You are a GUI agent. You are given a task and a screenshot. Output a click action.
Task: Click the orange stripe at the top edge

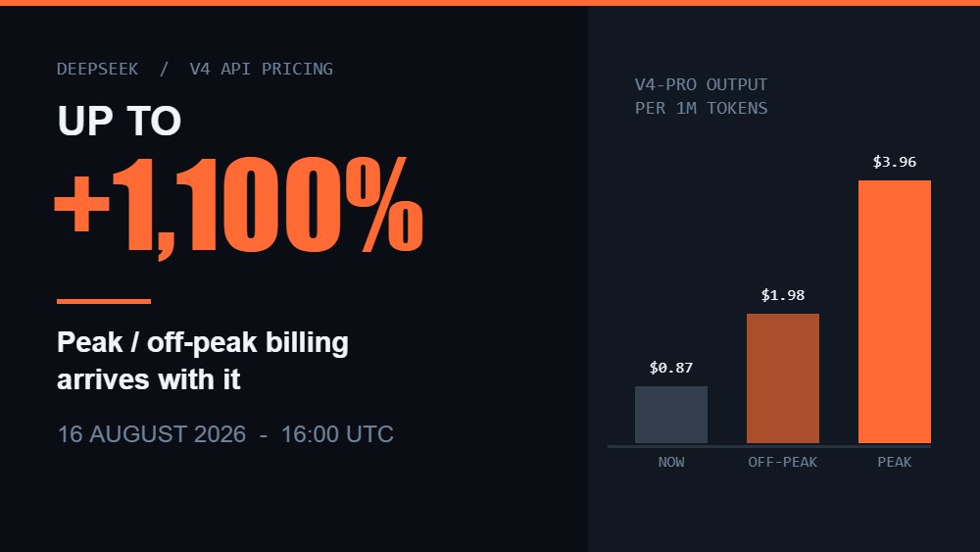pyautogui.click(x=490, y=3)
